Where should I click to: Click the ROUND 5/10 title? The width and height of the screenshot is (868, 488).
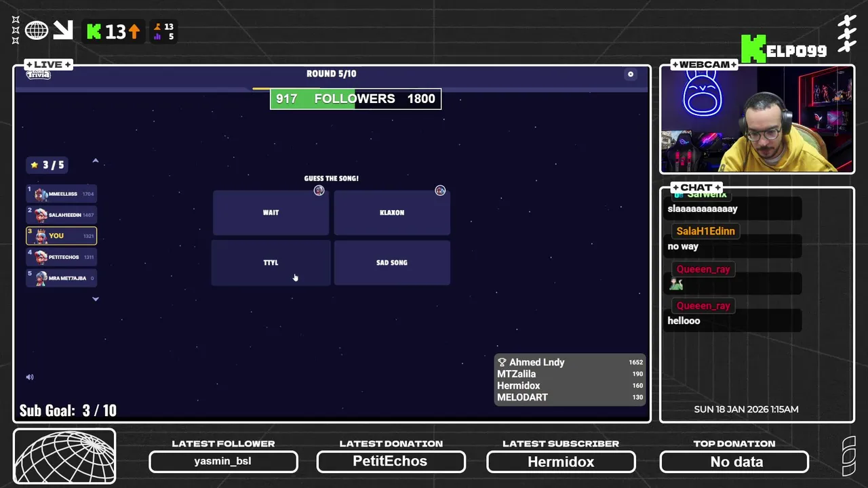point(331,74)
